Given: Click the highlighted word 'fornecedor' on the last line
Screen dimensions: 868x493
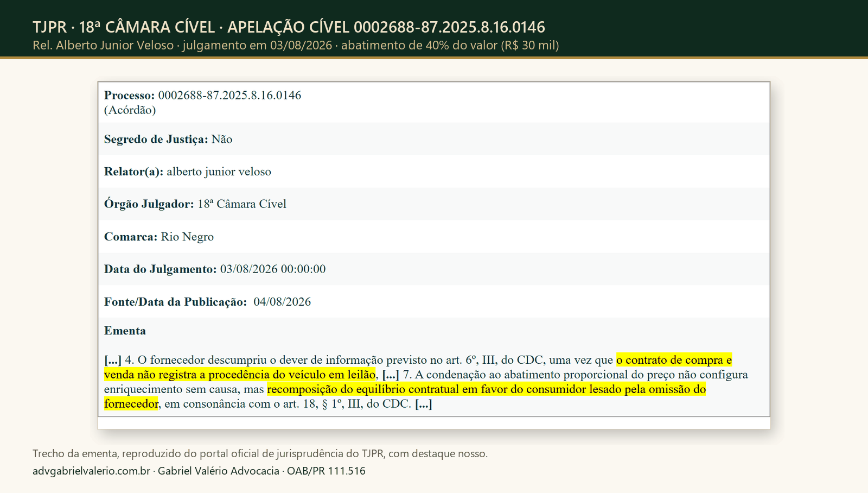Looking at the screenshot, I should click(131, 404).
